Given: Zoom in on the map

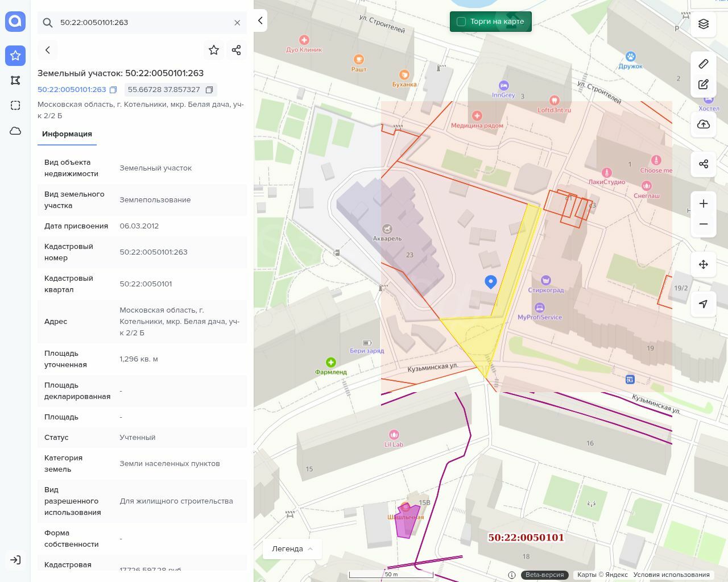Looking at the screenshot, I should [x=704, y=203].
